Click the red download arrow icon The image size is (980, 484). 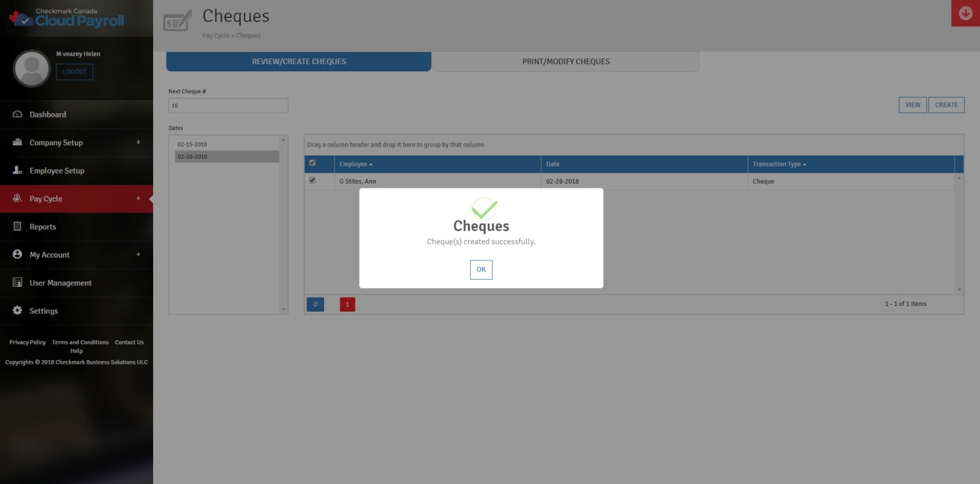click(965, 13)
